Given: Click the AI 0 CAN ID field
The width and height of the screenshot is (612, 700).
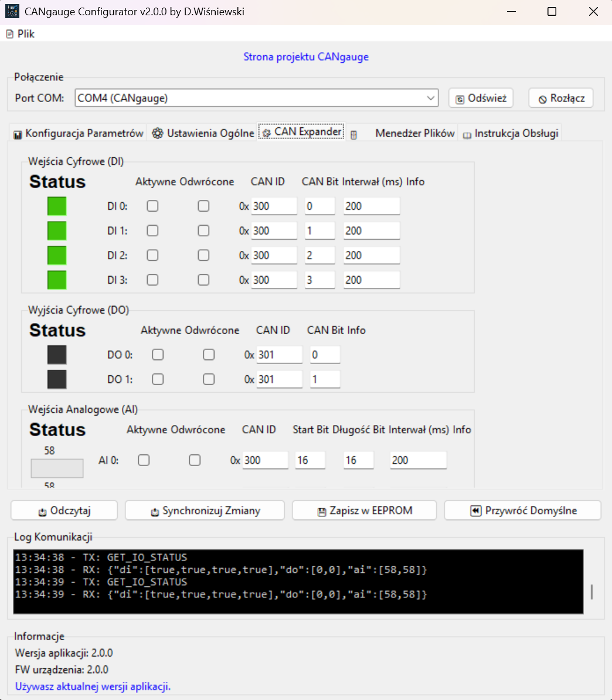Looking at the screenshot, I should coord(265,460).
